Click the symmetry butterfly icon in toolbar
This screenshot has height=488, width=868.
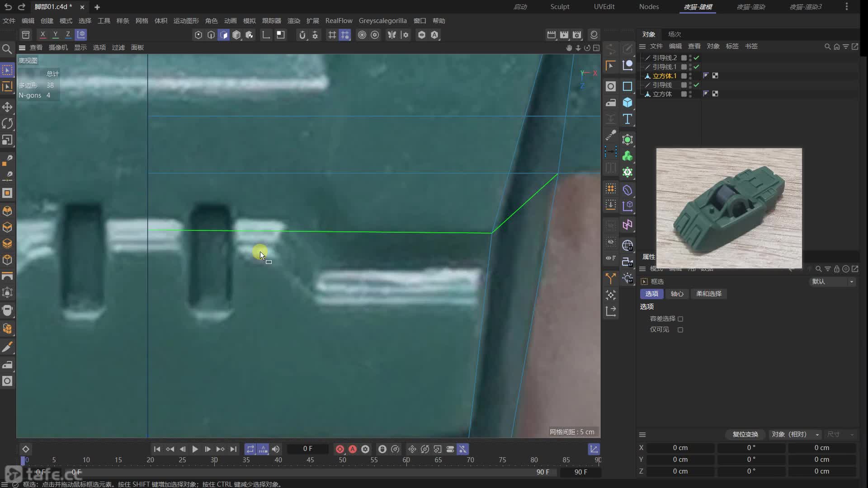pyautogui.click(x=392, y=35)
